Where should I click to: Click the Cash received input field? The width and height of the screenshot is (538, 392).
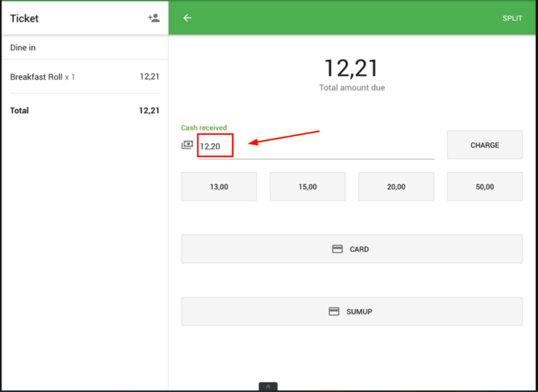tap(316, 146)
